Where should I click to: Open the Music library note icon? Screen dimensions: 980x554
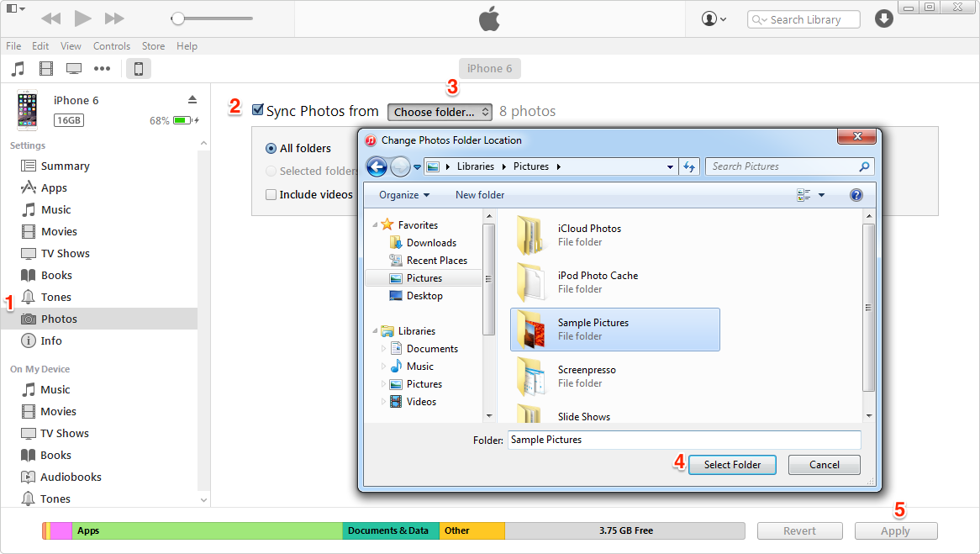pyautogui.click(x=18, y=69)
